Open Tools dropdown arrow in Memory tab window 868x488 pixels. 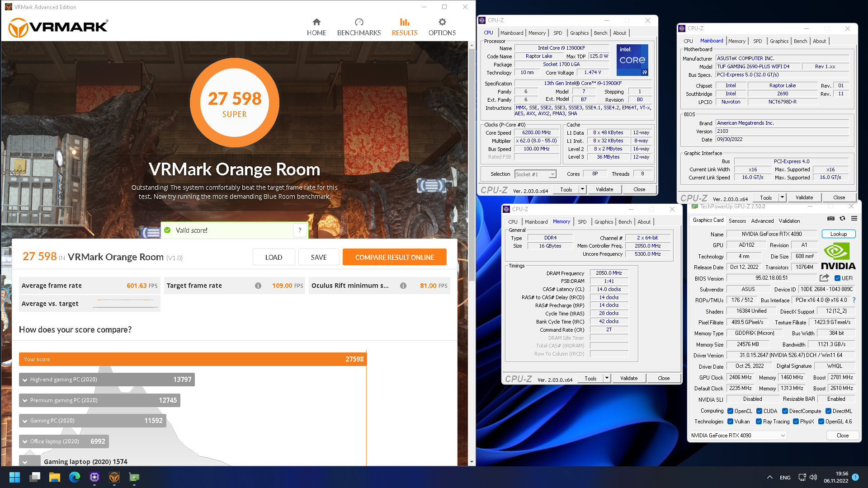[x=607, y=378]
